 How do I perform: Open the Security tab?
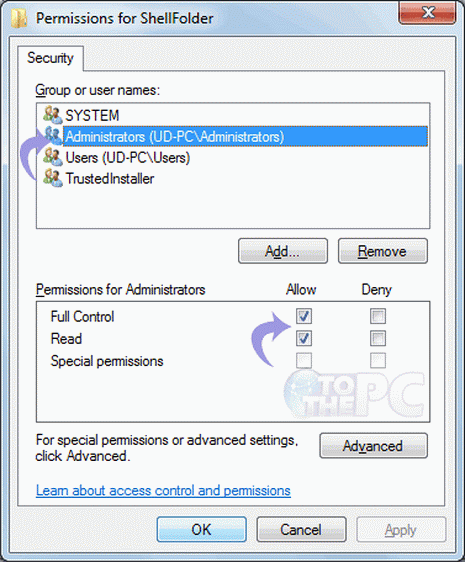[51, 58]
